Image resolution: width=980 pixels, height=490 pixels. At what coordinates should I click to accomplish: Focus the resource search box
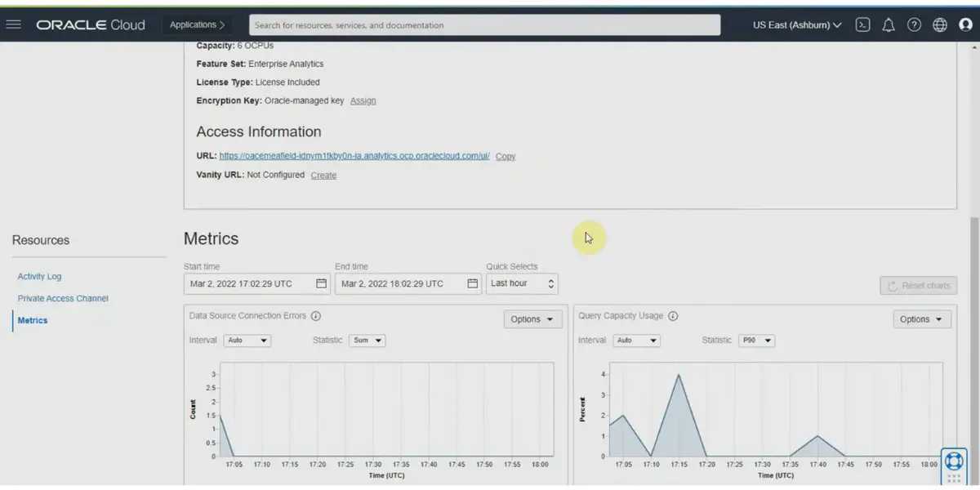click(485, 25)
